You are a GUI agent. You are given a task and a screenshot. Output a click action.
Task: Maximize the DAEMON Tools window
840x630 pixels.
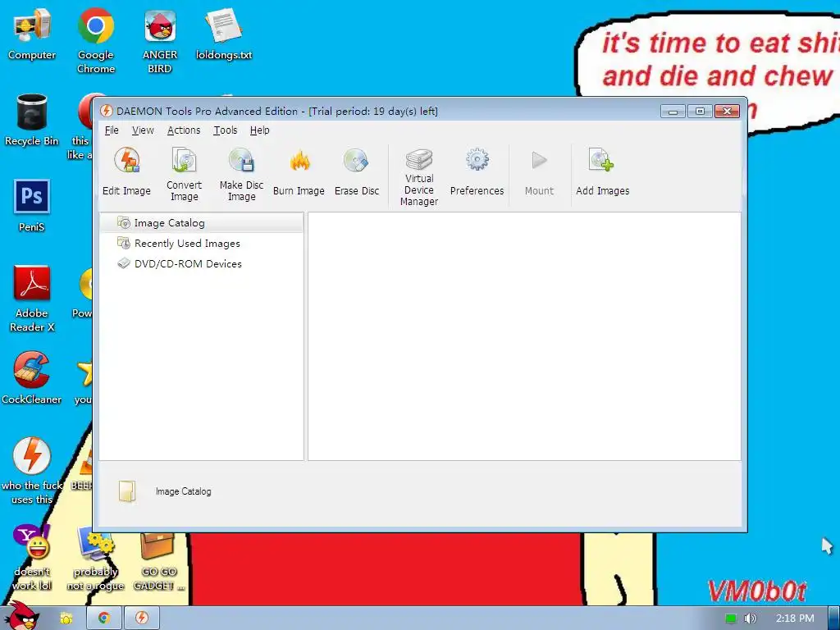[700, 111]
